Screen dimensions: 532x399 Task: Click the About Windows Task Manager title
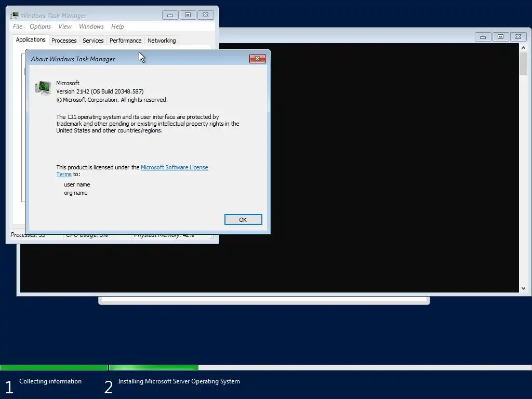tap(73, 59)
